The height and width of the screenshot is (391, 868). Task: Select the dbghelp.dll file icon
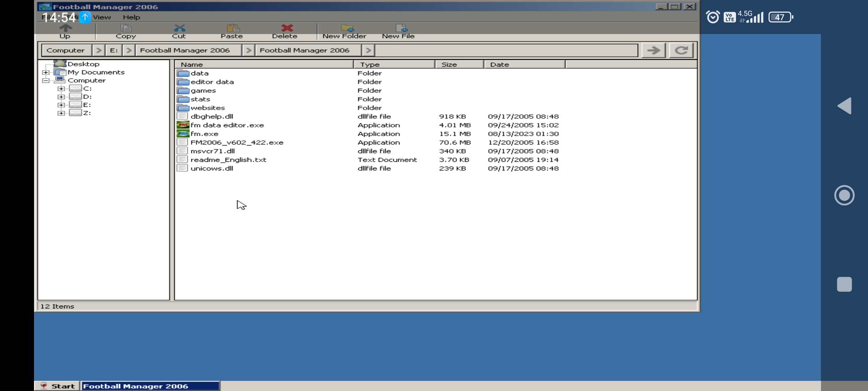tap(182, 116)
